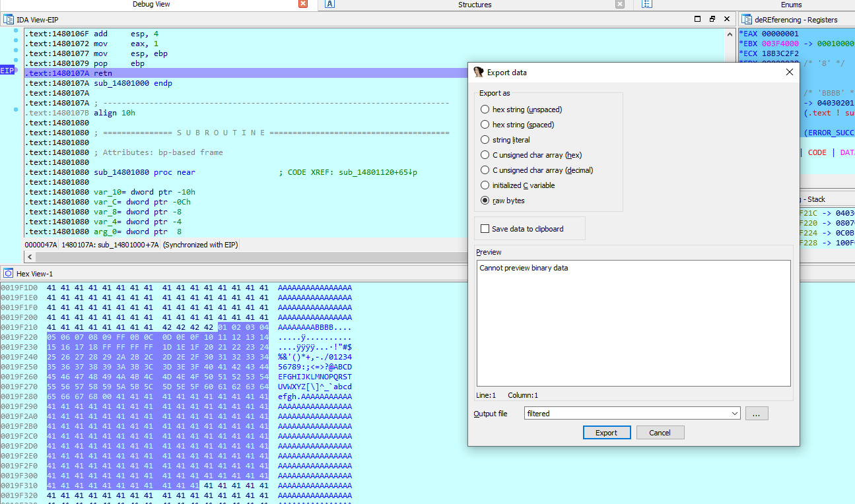Screen dimensions: 855x504
Task: Click inside the Preview text area
Action: click(x=633, y=323)
